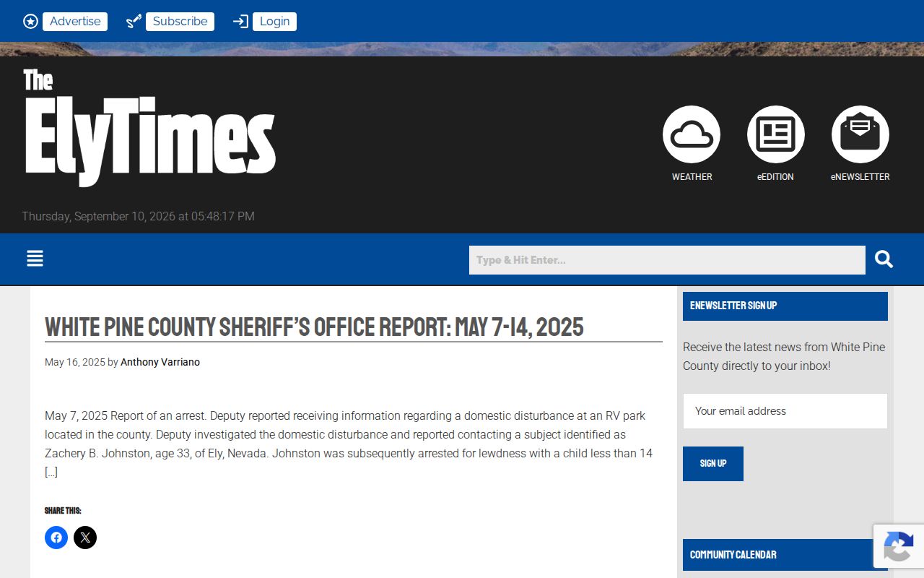Image resolution: width=924 pixels, height=578 pixels.
Task: Open the eEdition newspaper icon
Action: (776, 134)
